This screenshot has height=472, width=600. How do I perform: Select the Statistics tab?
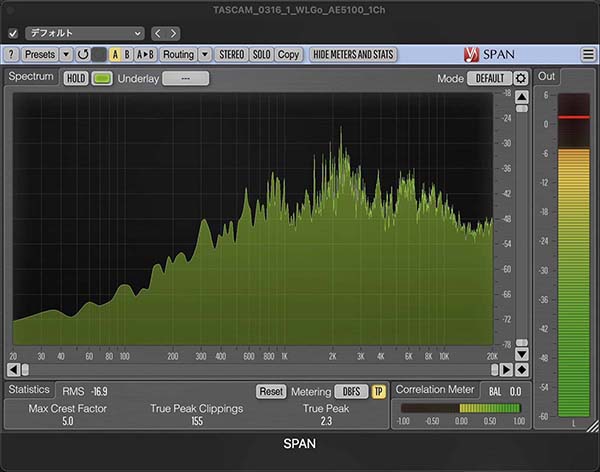(29, 390)
